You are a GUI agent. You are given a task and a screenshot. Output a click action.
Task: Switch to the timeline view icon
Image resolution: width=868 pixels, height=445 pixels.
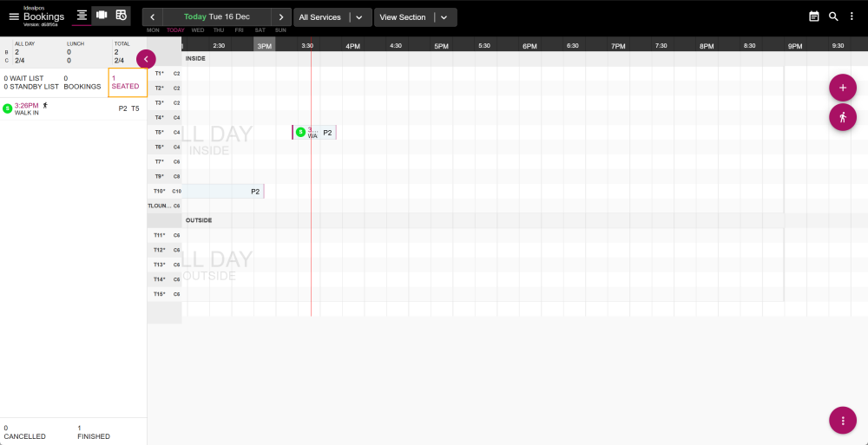(x=82, y=16)
